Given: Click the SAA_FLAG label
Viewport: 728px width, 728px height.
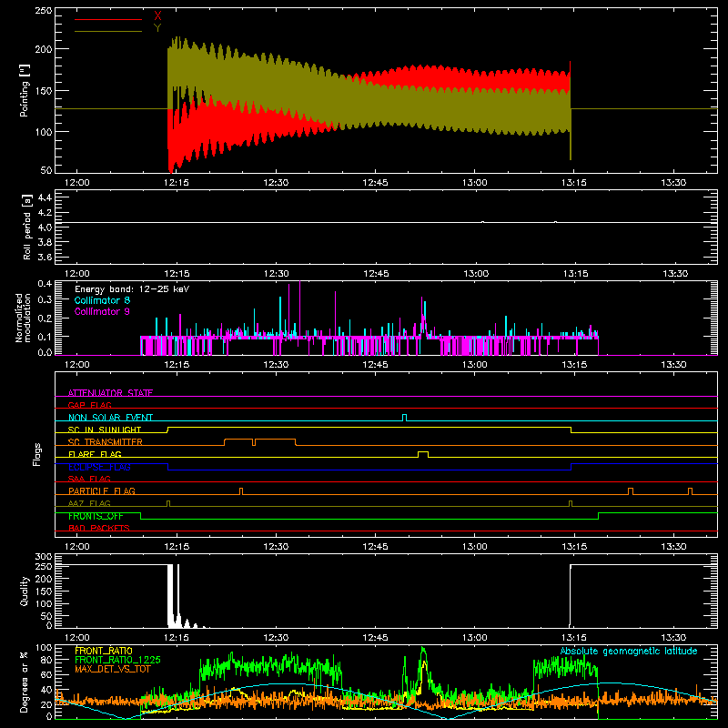Looking at the screenshot, I should pos(89,479).
